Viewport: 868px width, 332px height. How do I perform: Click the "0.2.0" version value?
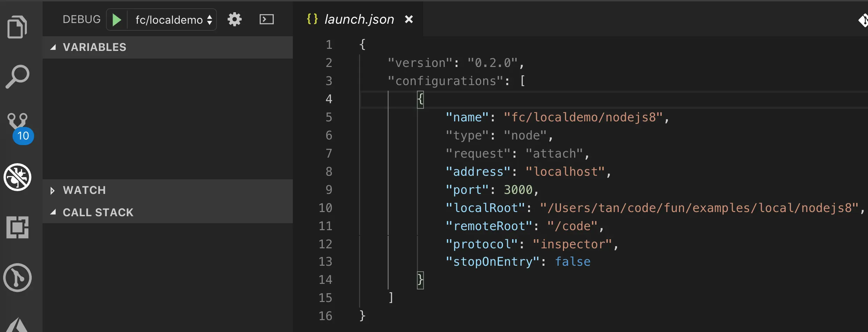click(x=493, y=63)
